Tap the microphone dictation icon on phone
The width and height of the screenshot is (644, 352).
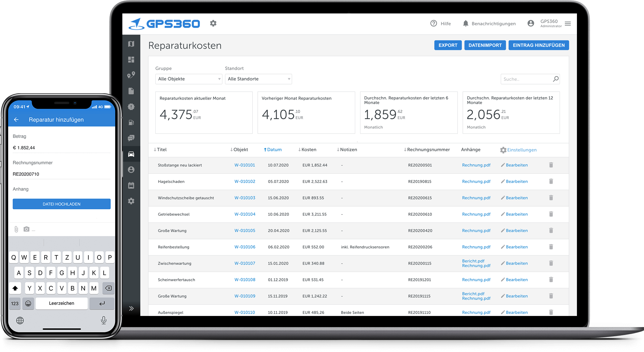[104, 320]
